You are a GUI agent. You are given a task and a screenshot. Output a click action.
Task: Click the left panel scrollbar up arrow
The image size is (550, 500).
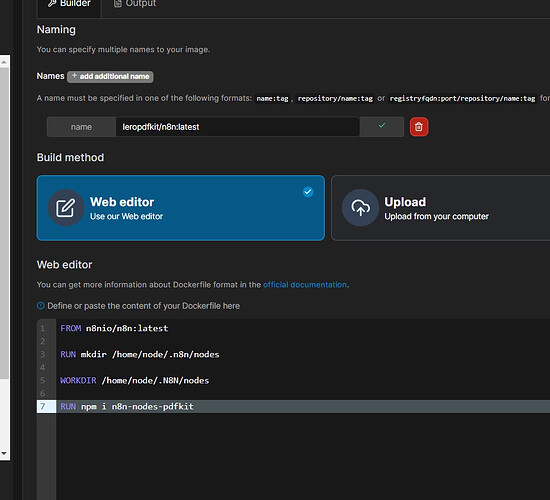point(4,62)
